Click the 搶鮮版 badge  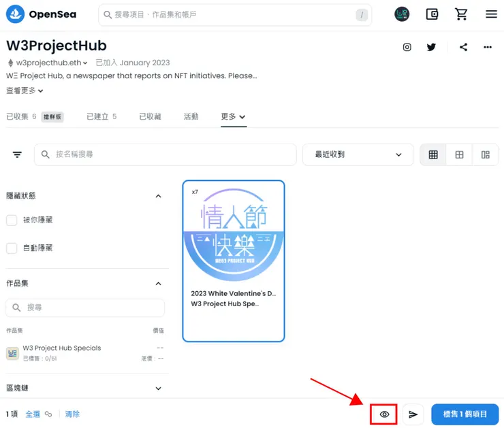pyautogui.click(x=52, y=117)
